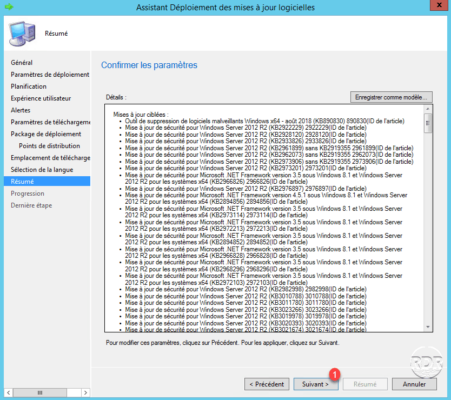Click Enregistrer comme modèle button
This screenshot has height=400, width=451.
click(x=391, y=97)
